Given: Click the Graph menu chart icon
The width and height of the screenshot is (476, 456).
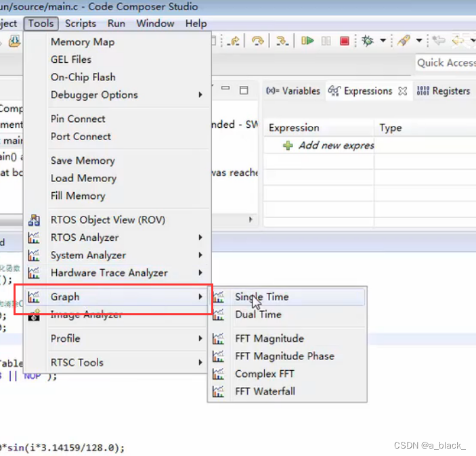Looking at the screenshot, I should (x=33, y=297).
